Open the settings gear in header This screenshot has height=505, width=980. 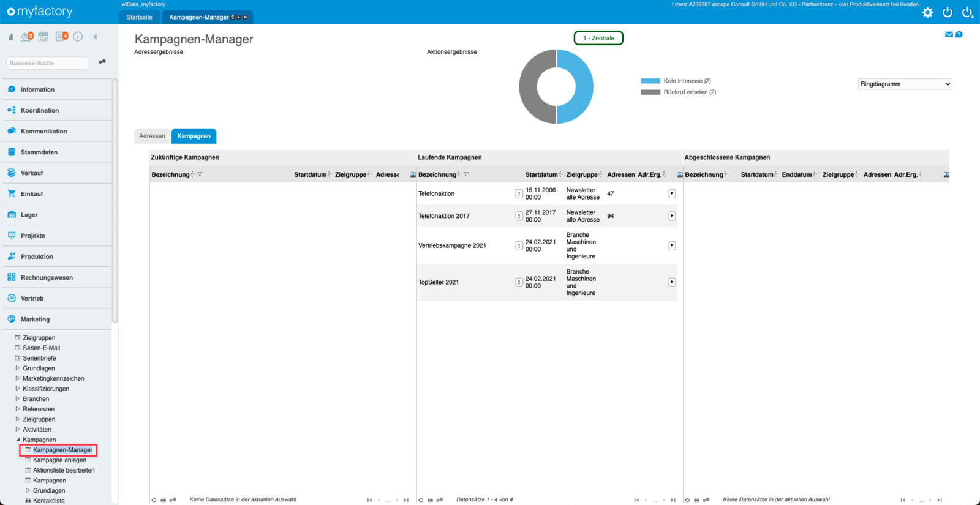(x=927, y=12)
